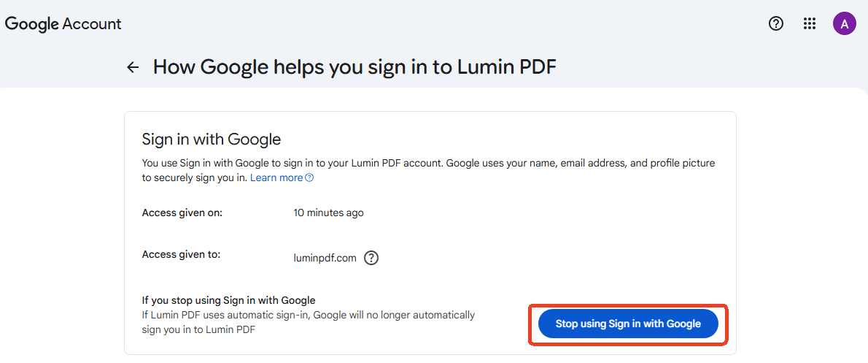Click the 'Access given on:' label
Image resolution: width=868 pixels, height=363 pixels.
pyautogui.click(x=182, y=213)
